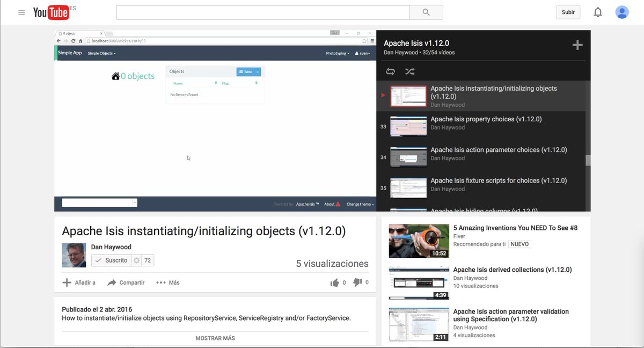
Task: Open Change theme dropdown in video
Action: (360, 204)
